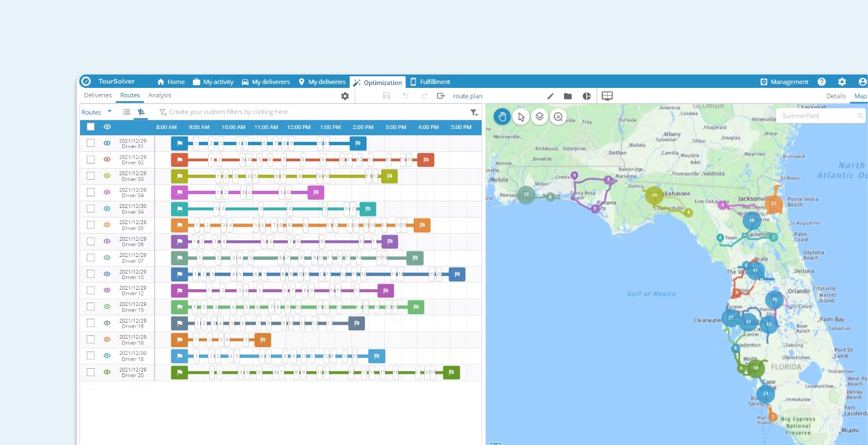Toggle visibility of Driver 20's route
The height and width of the screenshot is (445, 868).
click(x=107, y=372)
